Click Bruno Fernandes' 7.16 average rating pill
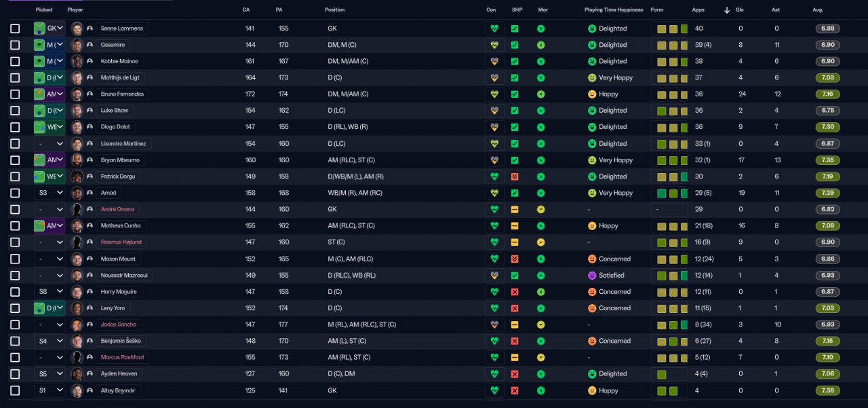 tap(827, 94)
